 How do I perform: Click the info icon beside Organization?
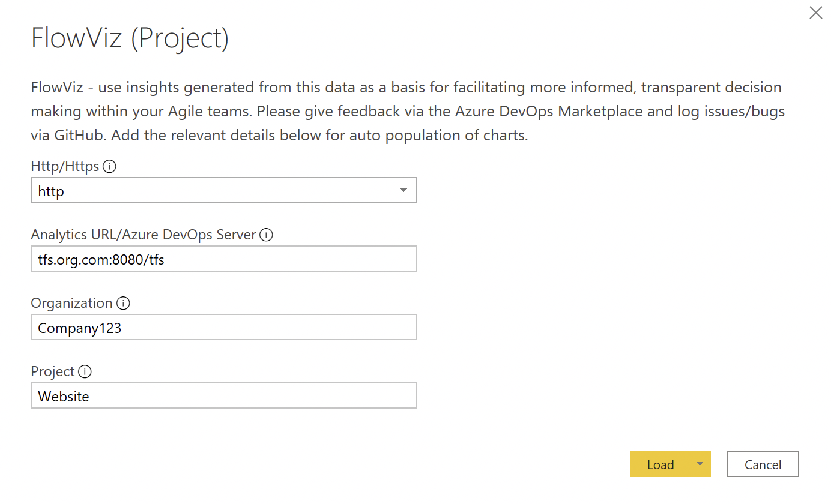point(123,304)
